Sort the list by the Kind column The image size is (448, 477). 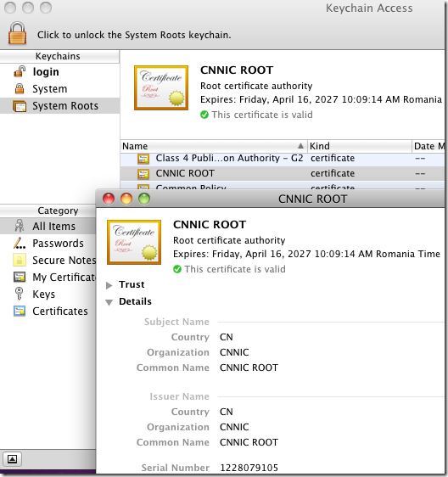coord(360,146)
